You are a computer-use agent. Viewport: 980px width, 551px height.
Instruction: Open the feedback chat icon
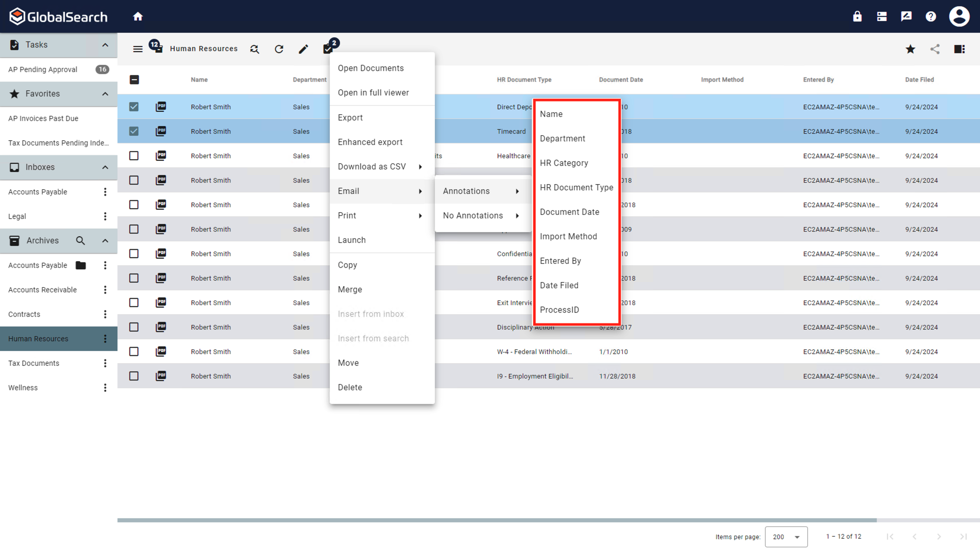906,16
